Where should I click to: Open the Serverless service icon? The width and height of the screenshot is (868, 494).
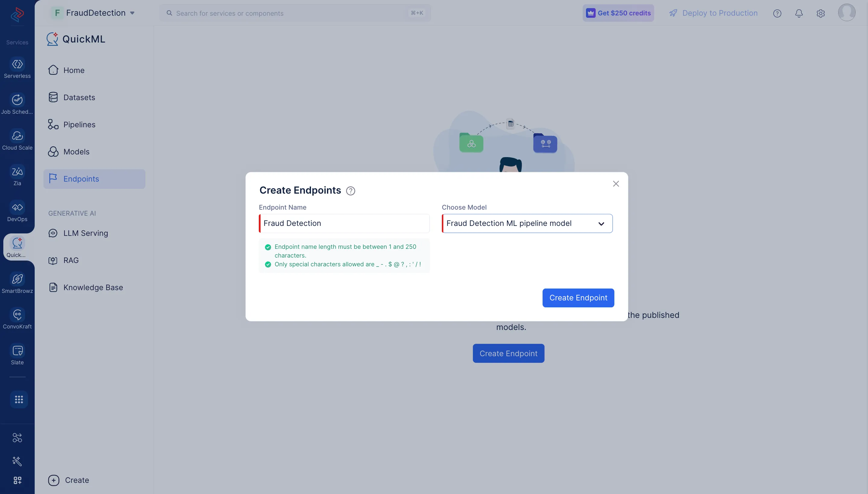pyautogui.click(x=17, y=65)
